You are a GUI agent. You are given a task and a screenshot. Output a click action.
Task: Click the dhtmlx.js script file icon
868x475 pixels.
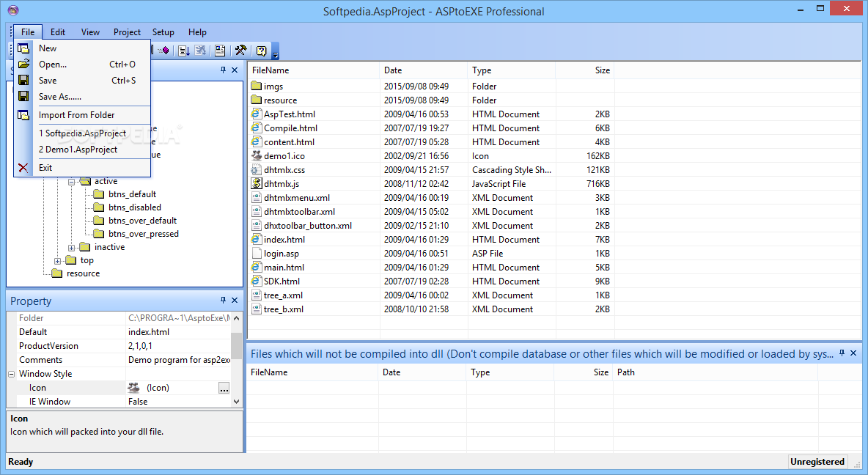point(257,183)
